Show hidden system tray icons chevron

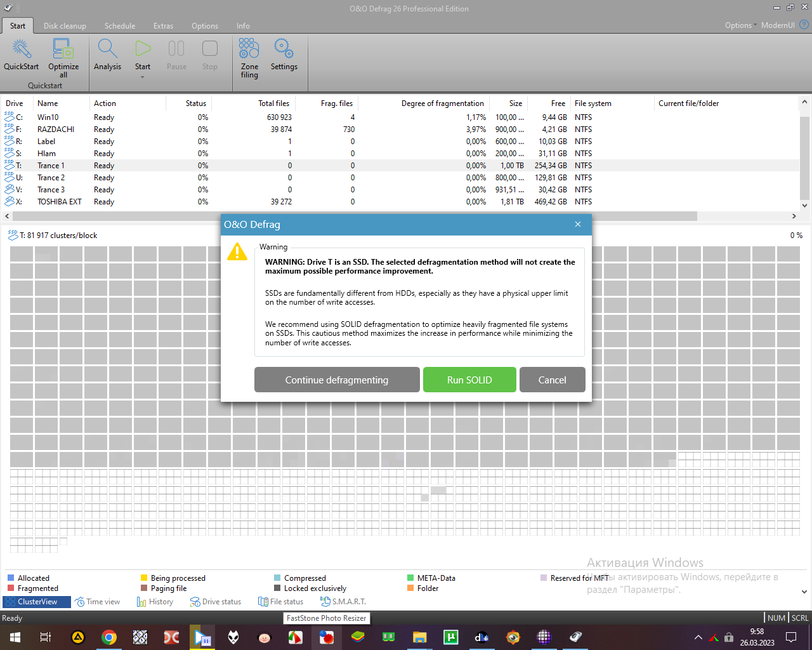698,637
